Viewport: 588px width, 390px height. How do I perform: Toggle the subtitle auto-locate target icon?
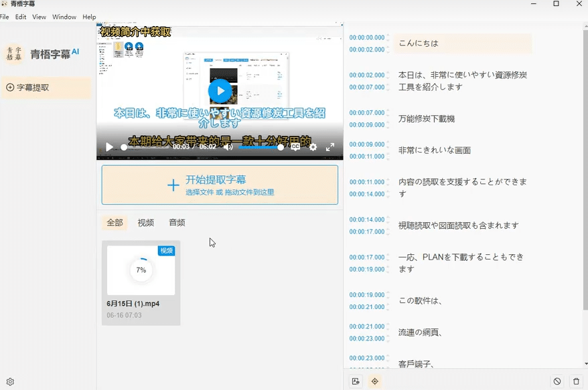pos(375,380)
